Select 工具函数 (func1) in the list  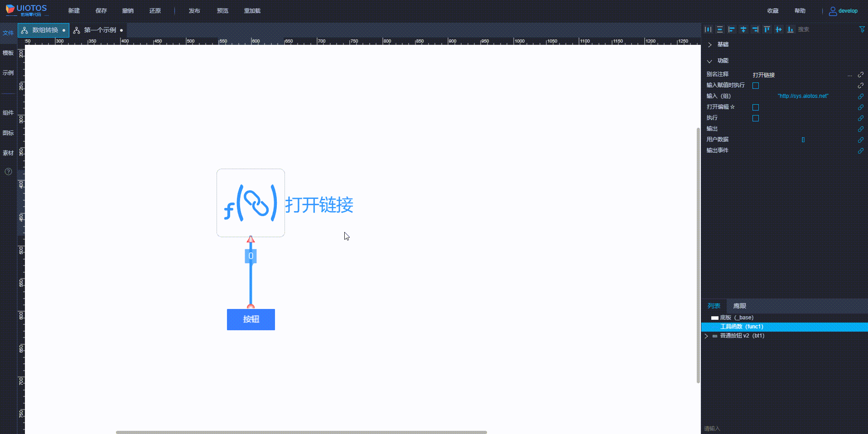742,326
